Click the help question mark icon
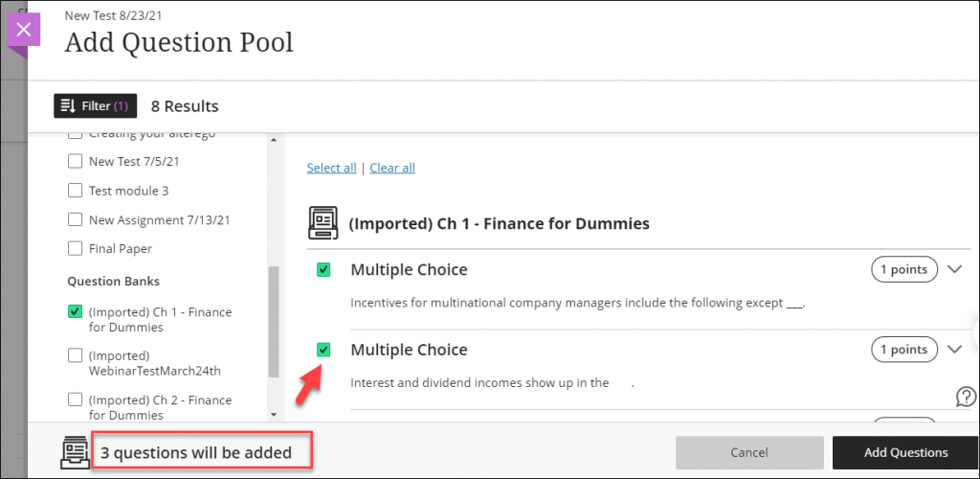 (x=967, y=397)
